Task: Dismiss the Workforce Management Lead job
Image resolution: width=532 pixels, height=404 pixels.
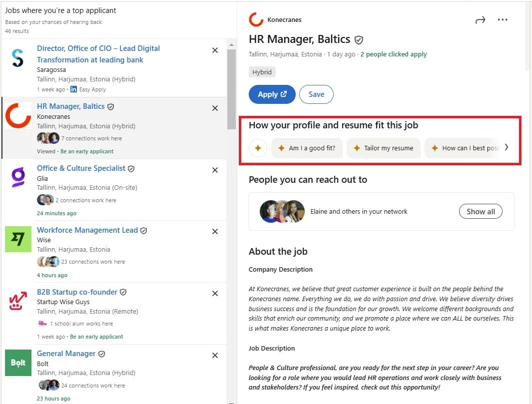Action: point(215,231)
